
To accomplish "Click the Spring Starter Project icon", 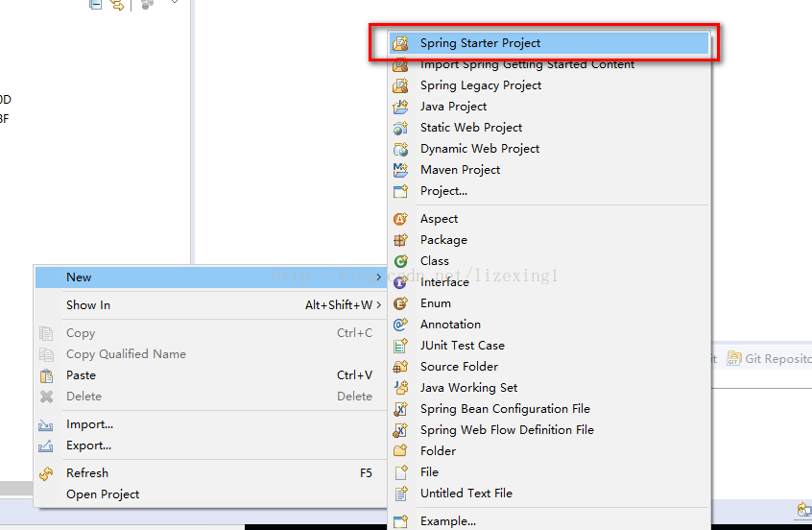I will click(400, 43).
